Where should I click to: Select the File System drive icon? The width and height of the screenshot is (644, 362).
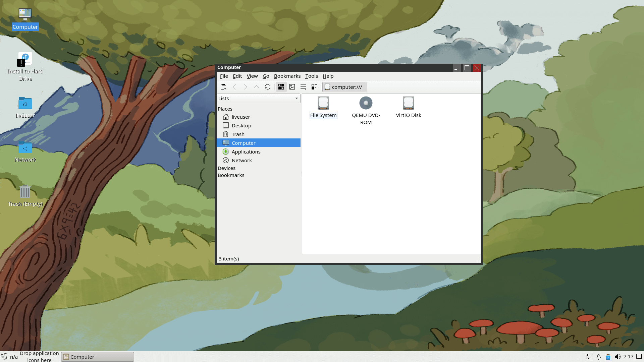pos(323,103)
